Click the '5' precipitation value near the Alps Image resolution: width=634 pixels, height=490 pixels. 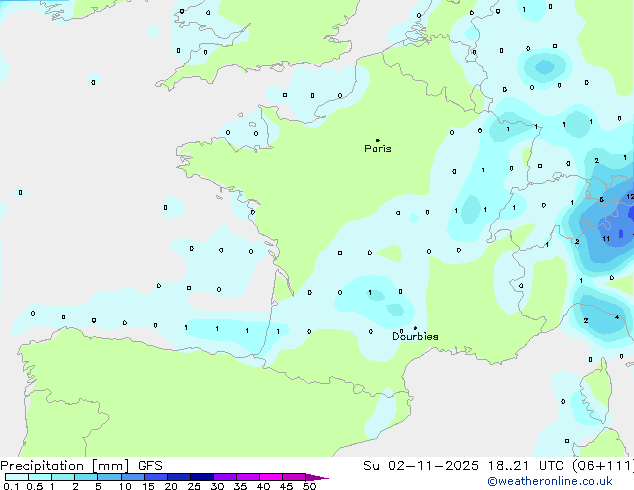(x=601, y=199)
